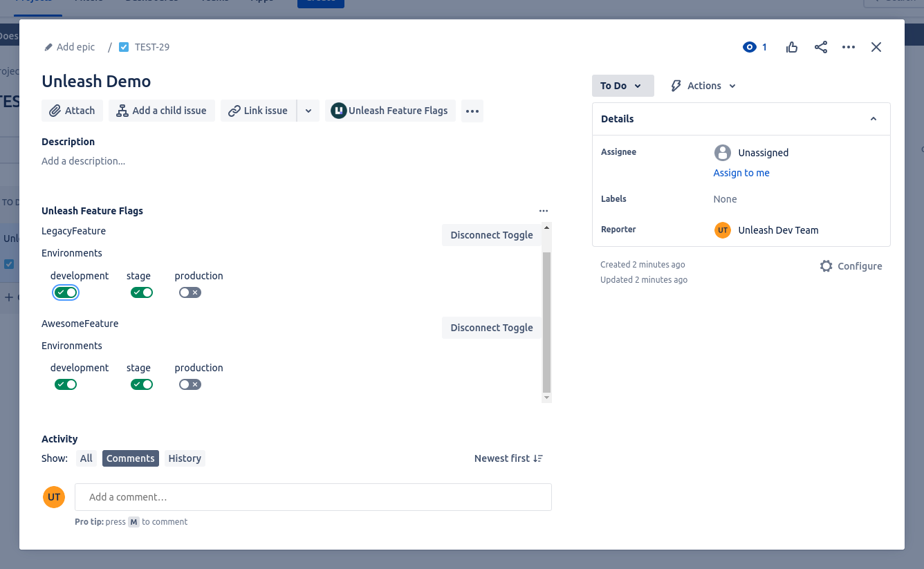
Task: Click Add a child issue button
Action: click(x=162, y=111)
